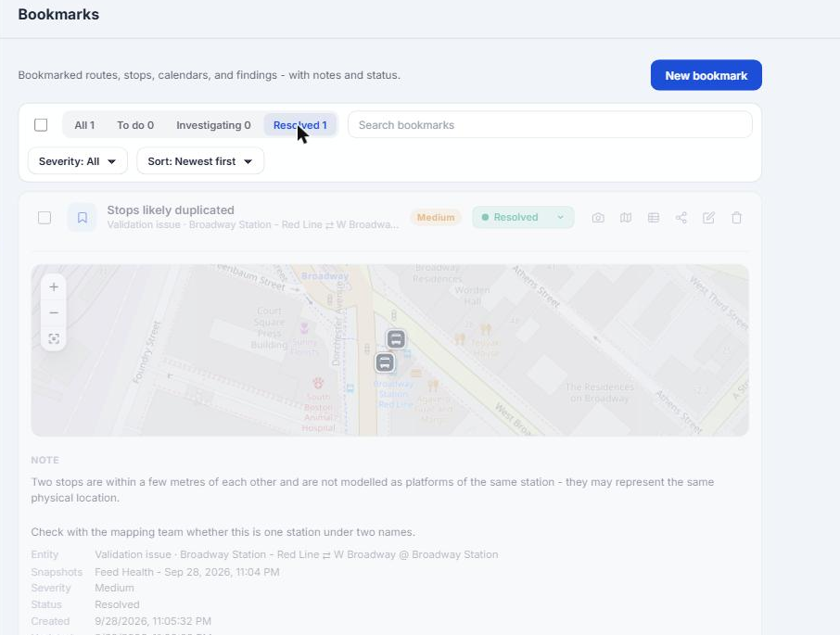This screenshot has height=635, width=840.
Task: Select the Resolved 1 tab
Action: (x=300, y=125)
